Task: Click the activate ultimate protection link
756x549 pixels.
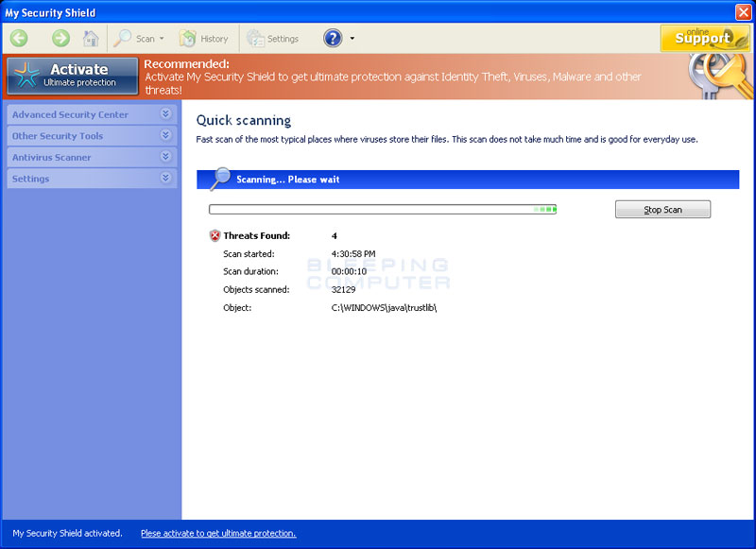Action: (x=218, y=533)
